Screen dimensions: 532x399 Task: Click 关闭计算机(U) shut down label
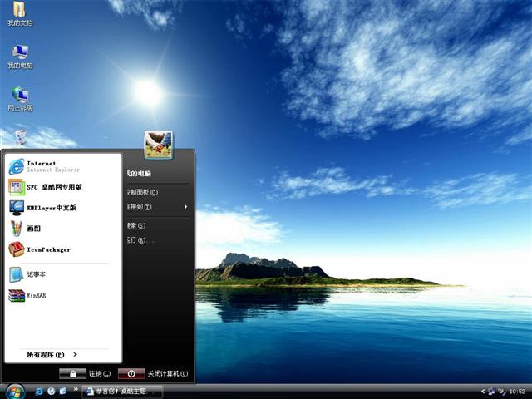(168, 373)
